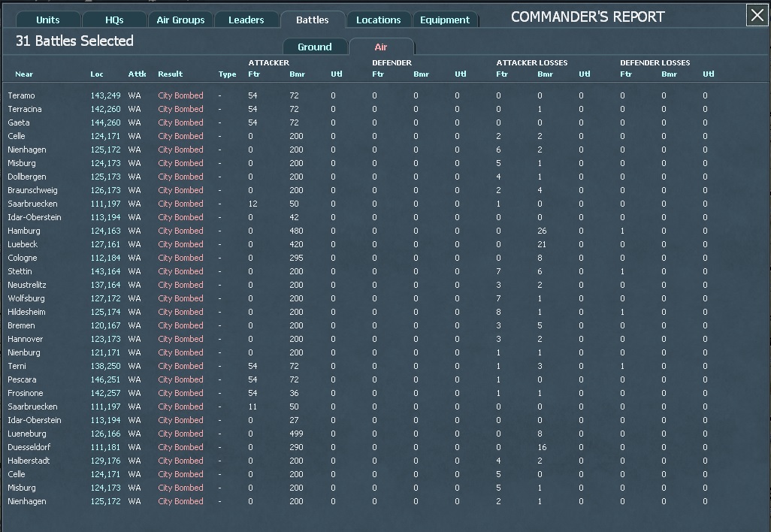The image size is (771, 532).
Task: Select the Air battles sub-tab
Action: [381, 47]
